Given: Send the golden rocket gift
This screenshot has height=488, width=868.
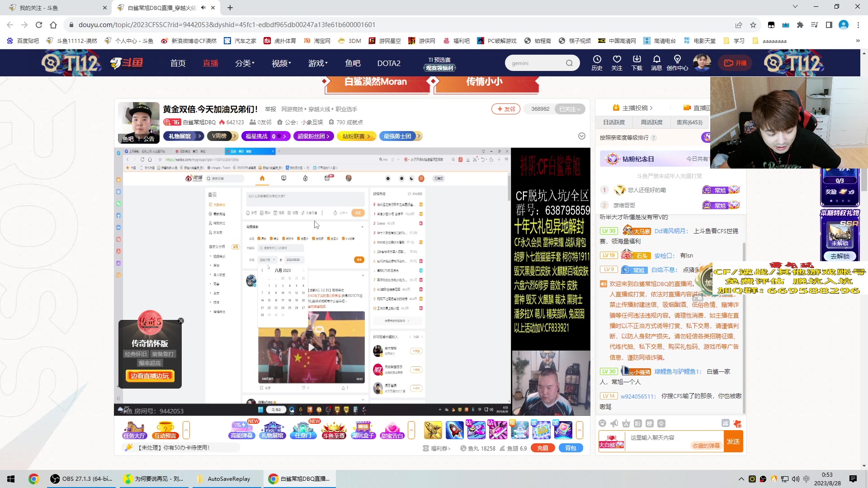Looking at the screenshot, I should tap(433, 430).
